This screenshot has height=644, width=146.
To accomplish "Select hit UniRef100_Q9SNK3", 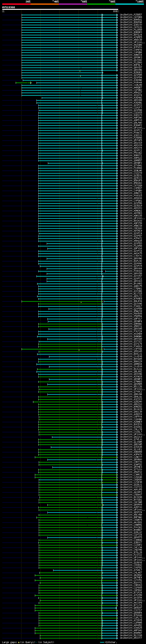I will pyautogui.click(x=131, y=58).
